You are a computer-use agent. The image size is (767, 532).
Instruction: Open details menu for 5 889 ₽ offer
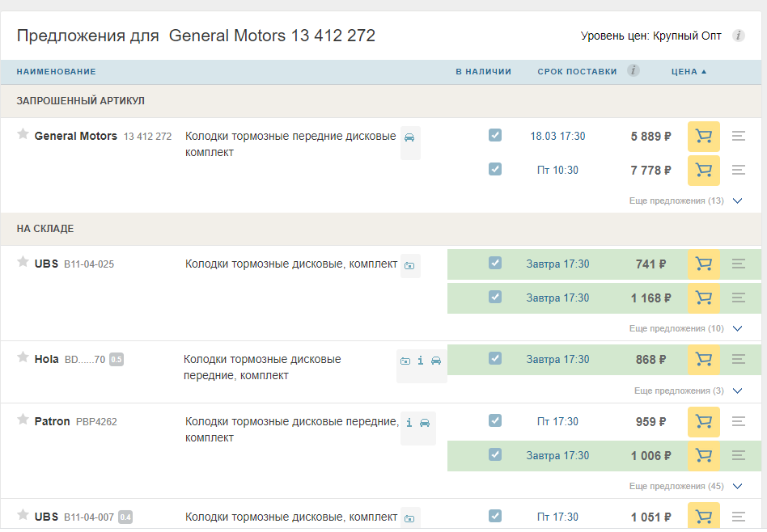(739, 136)
